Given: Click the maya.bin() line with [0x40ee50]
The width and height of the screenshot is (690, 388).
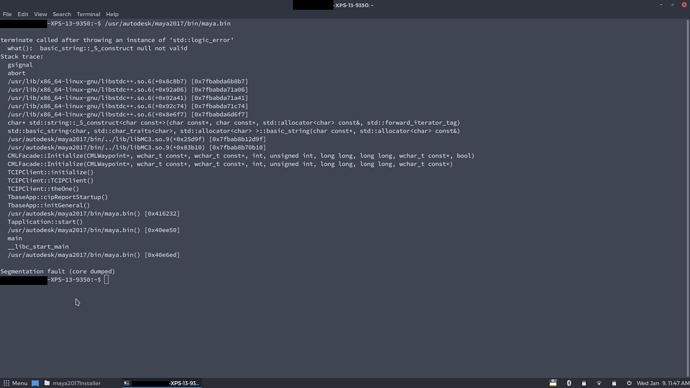Looking at the screenshot, I should coord(93,230).
